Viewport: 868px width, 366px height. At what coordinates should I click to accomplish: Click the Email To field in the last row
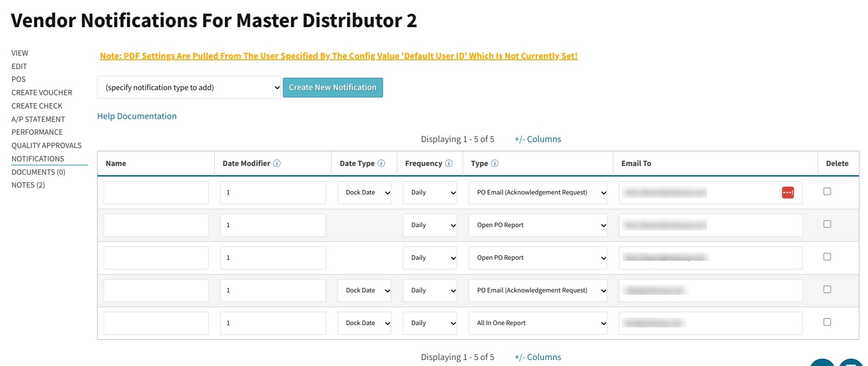(711, 323)
